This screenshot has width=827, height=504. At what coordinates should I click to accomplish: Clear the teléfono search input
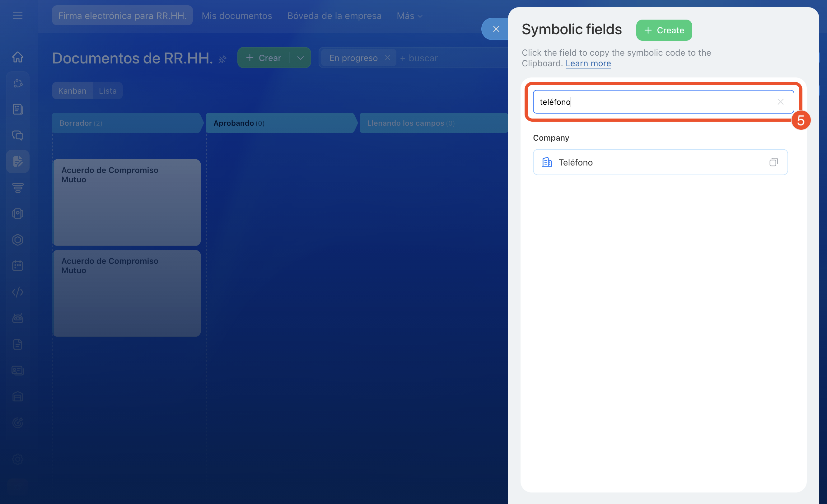(x=780, y=102)
